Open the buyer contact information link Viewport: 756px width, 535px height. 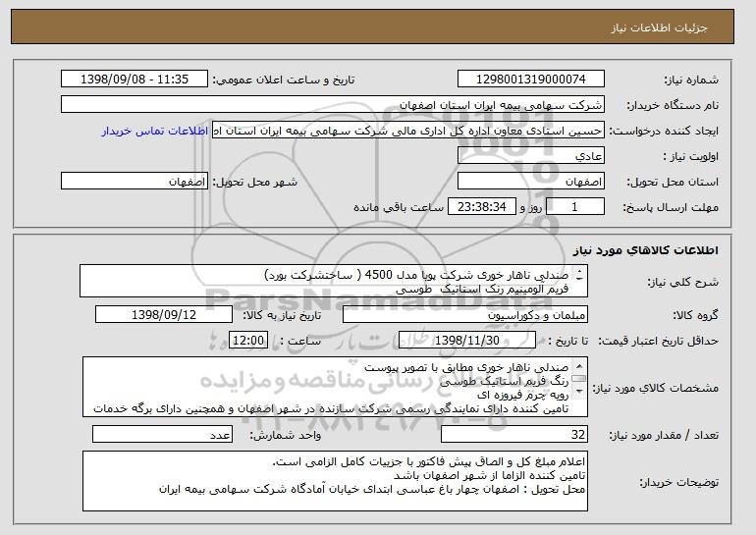(155, 131)
